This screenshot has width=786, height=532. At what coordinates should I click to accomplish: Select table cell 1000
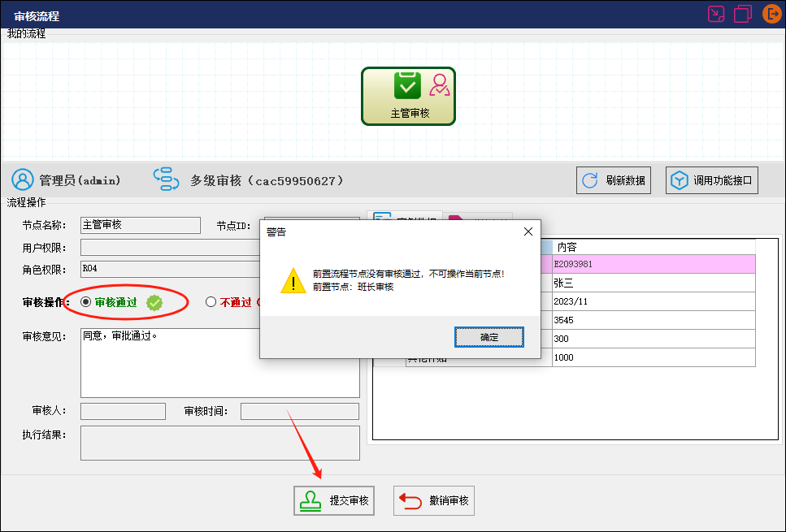coord(654,357)
